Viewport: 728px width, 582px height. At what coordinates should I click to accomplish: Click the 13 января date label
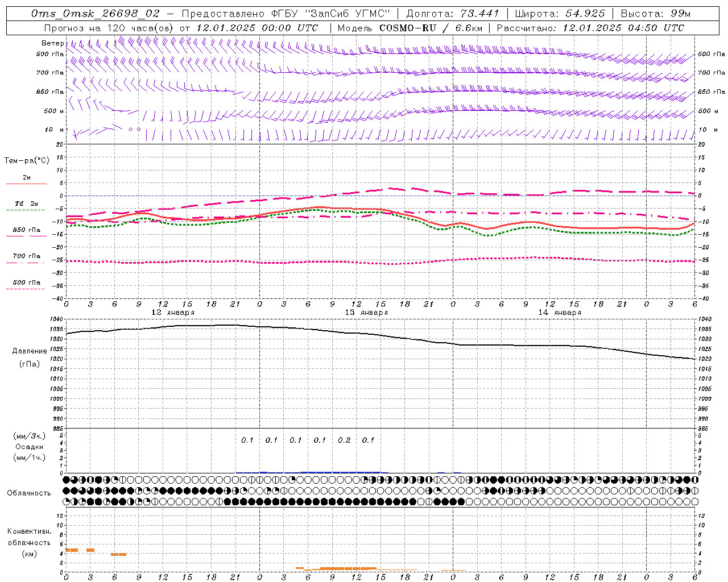click(x=366, y=313)
